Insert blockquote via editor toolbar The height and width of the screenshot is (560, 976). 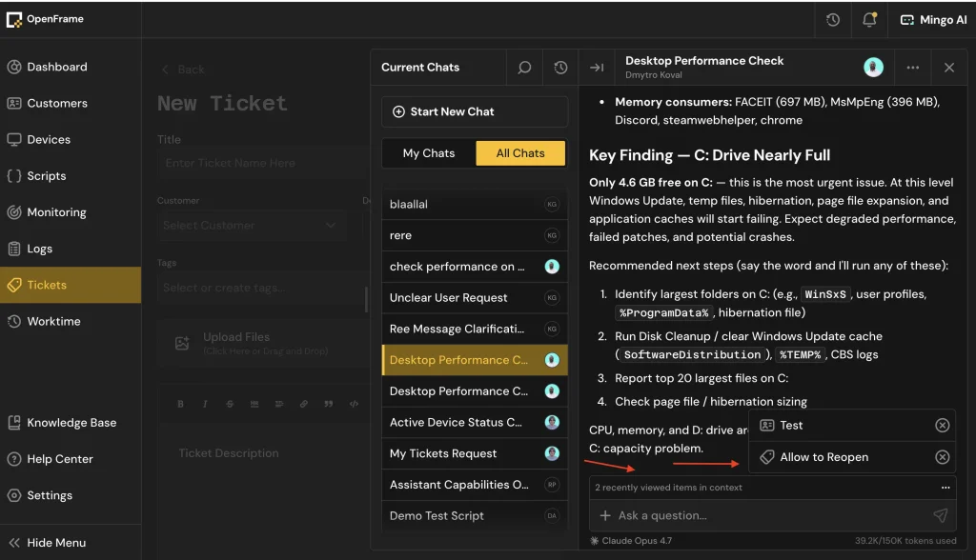click(x=329, y=404)
